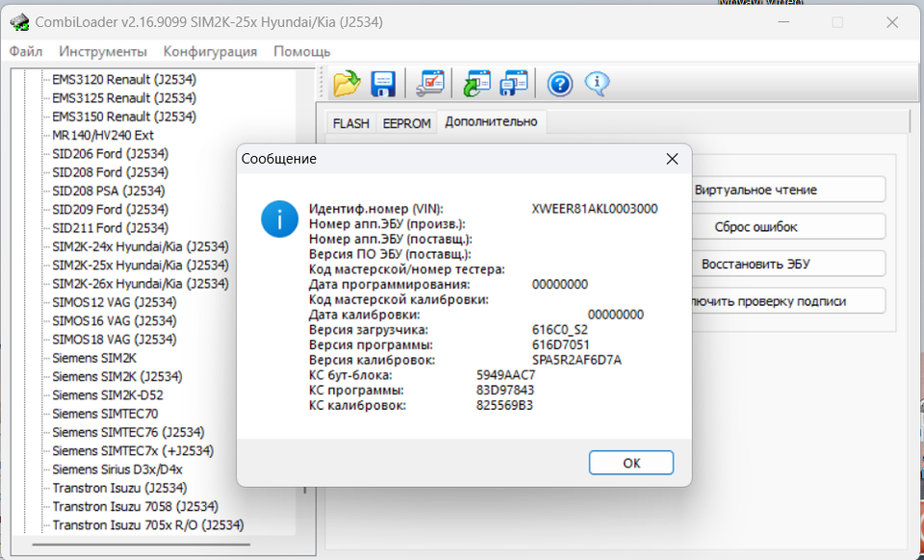
Task: Select SIM2K-26x Hyundai/Kia (J2534) entry
Action: pos(141,283)
